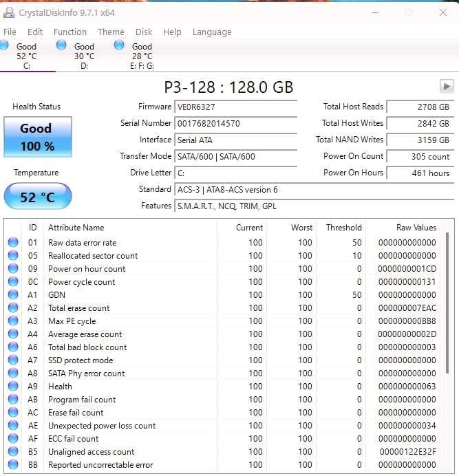Screen dimensions: 459x476
Task: Click the Good 100 % health status button
Action: click(38, 137)
